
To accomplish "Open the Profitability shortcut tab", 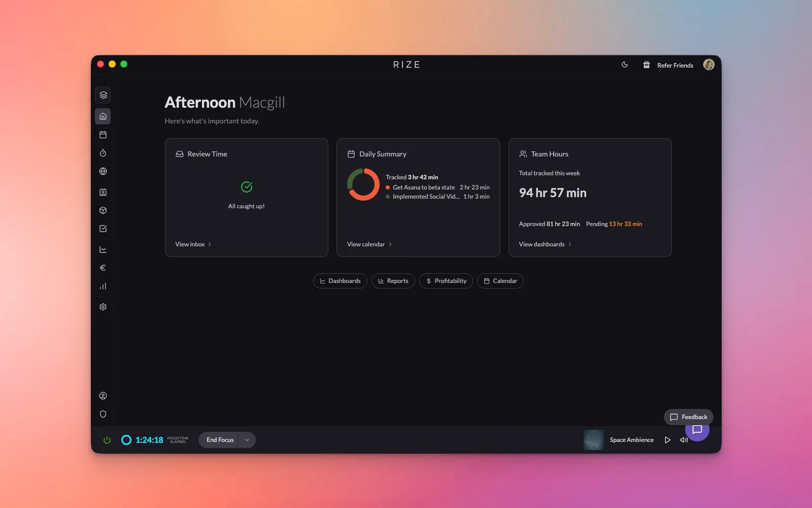I will [446, 281].
